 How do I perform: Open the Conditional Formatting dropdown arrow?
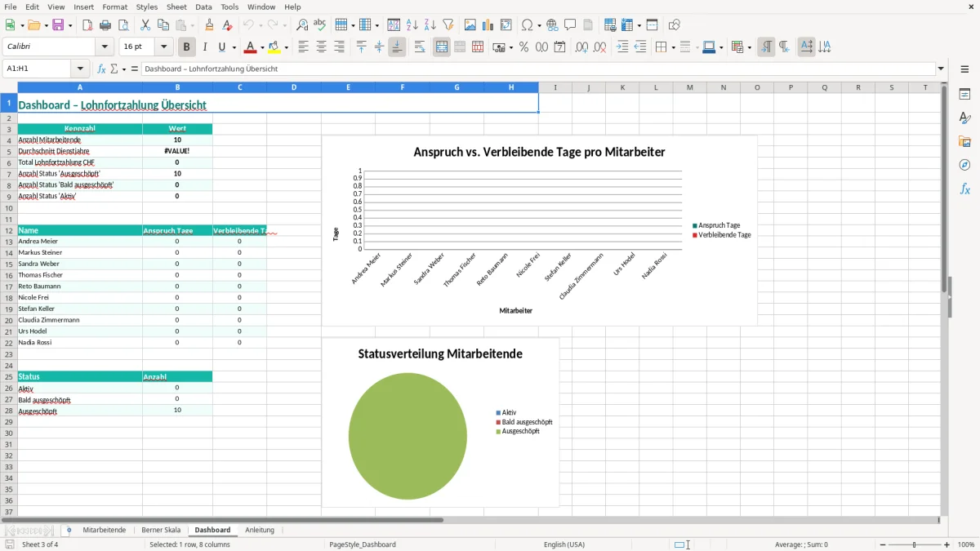(749, 47)
